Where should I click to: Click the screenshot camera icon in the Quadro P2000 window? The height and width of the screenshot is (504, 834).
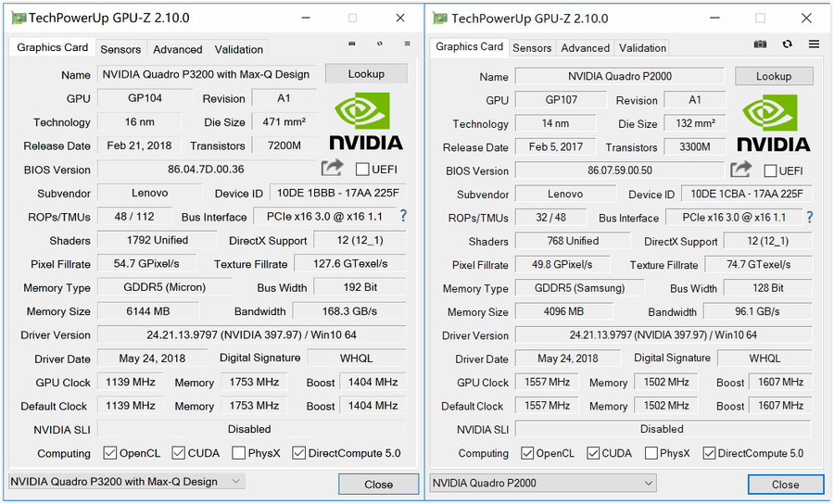tap(760, 44)
